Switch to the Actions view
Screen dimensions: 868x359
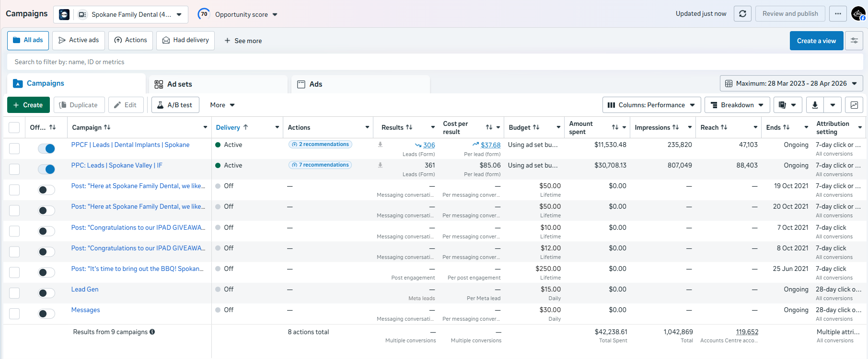130,40
